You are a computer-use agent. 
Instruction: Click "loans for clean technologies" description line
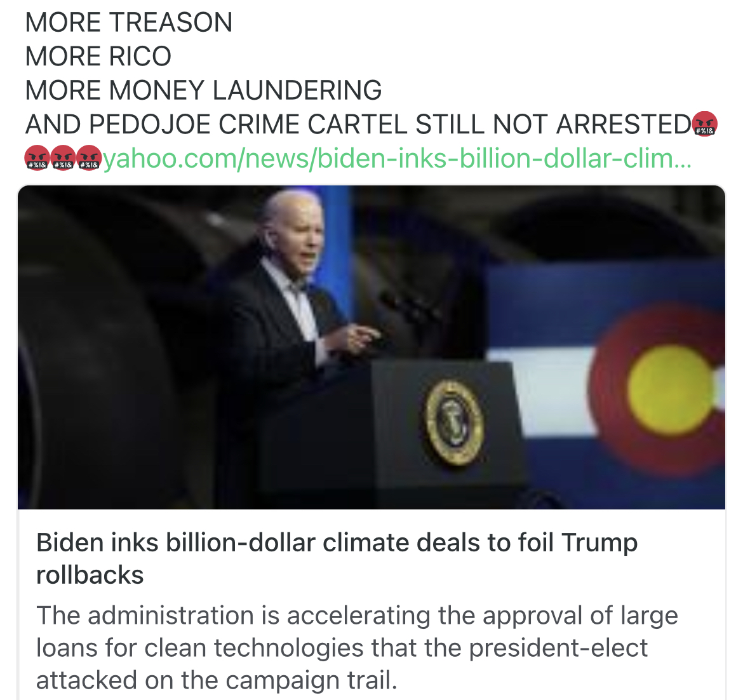point(342,648)
